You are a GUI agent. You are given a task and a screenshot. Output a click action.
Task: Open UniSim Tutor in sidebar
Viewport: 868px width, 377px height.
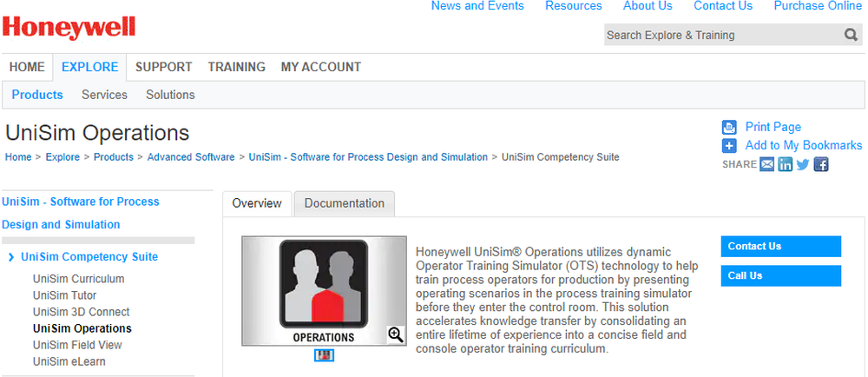click(64, 295)
